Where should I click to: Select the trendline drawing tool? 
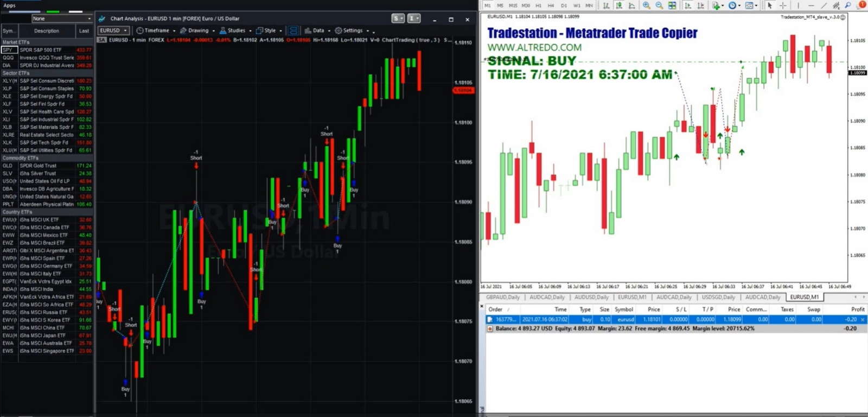[824, 5]
